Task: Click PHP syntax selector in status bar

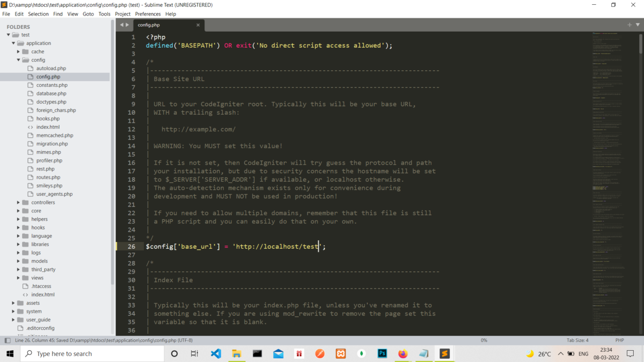Action: point(620,339)
